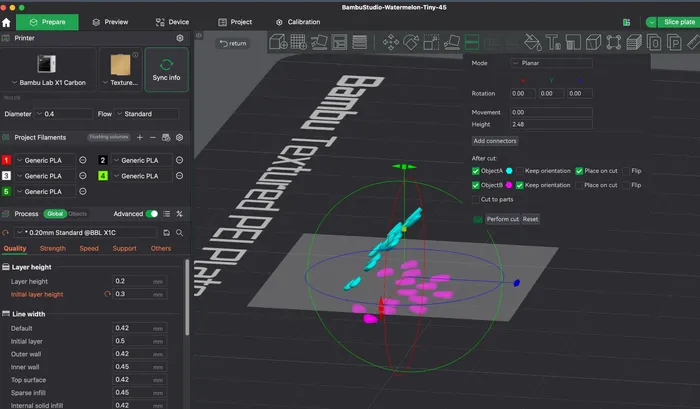Toggle the Advanced settings switch
Image resolution: width=700 pixels, height=409 pixels.
point(152,213)
